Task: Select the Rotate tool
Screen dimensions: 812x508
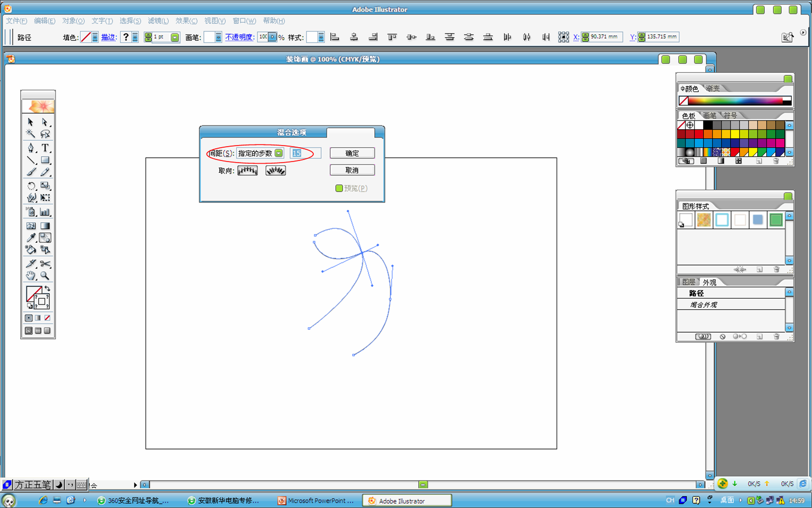Action: coord(31,185)
